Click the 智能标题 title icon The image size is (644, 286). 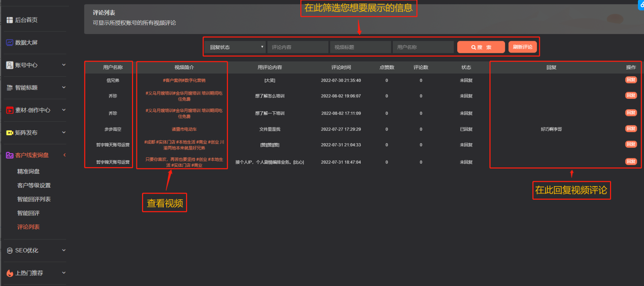(10, 87)
